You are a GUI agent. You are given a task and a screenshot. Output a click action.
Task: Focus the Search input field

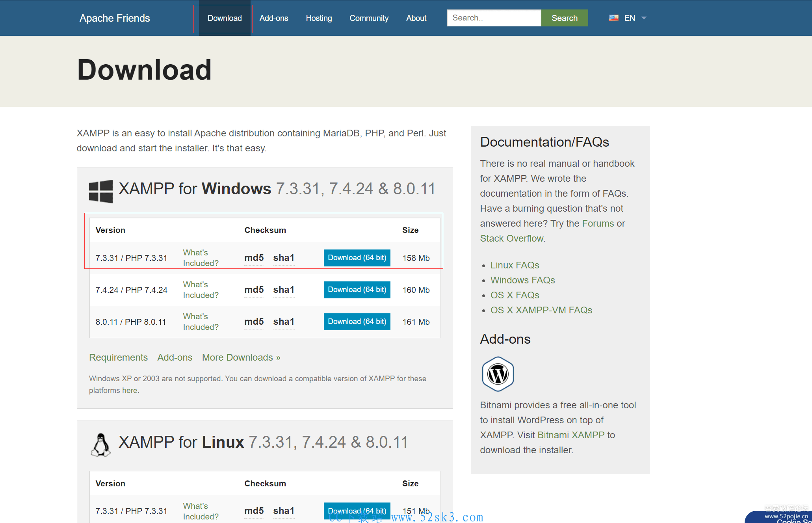click(x=494, y=18)
